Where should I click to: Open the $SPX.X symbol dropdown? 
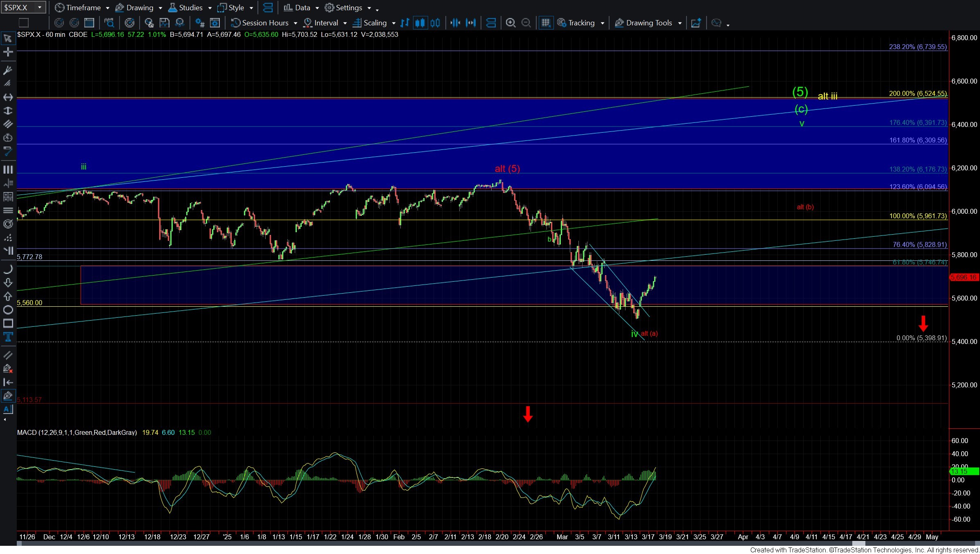point(40,7)
